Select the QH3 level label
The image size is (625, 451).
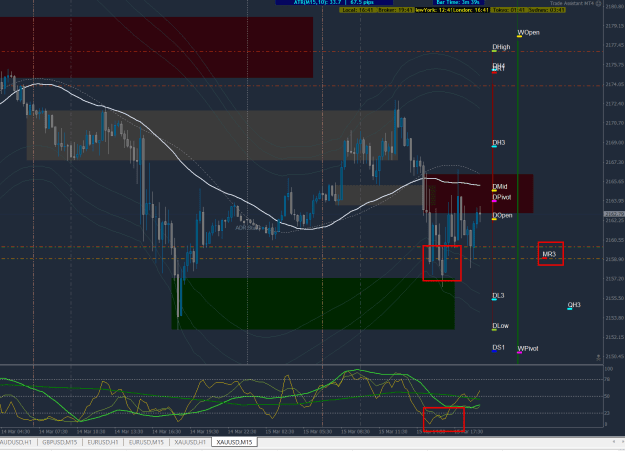(574, 305)
